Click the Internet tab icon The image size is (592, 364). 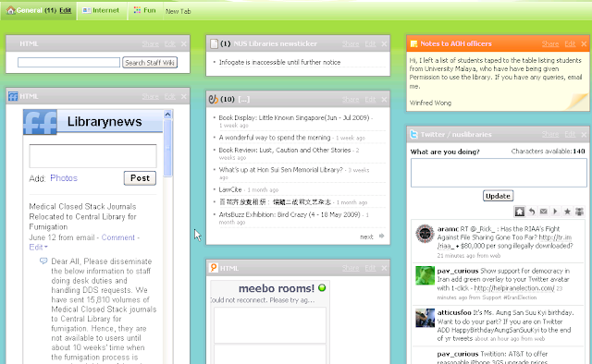tap(86, 10)
